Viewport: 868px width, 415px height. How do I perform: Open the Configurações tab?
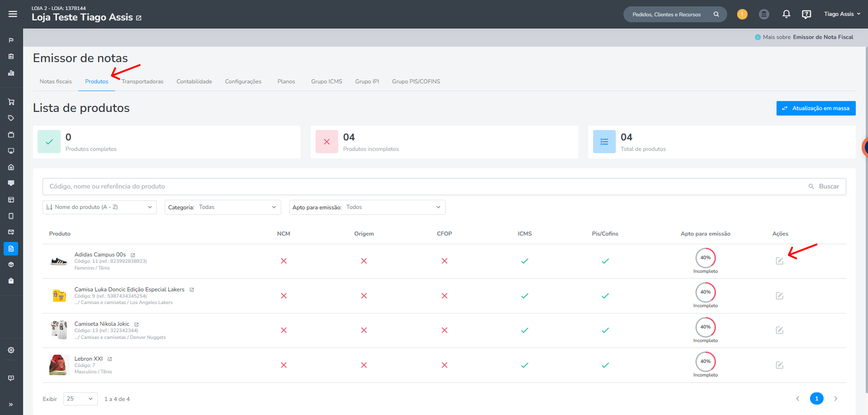(x=243, y=82)
